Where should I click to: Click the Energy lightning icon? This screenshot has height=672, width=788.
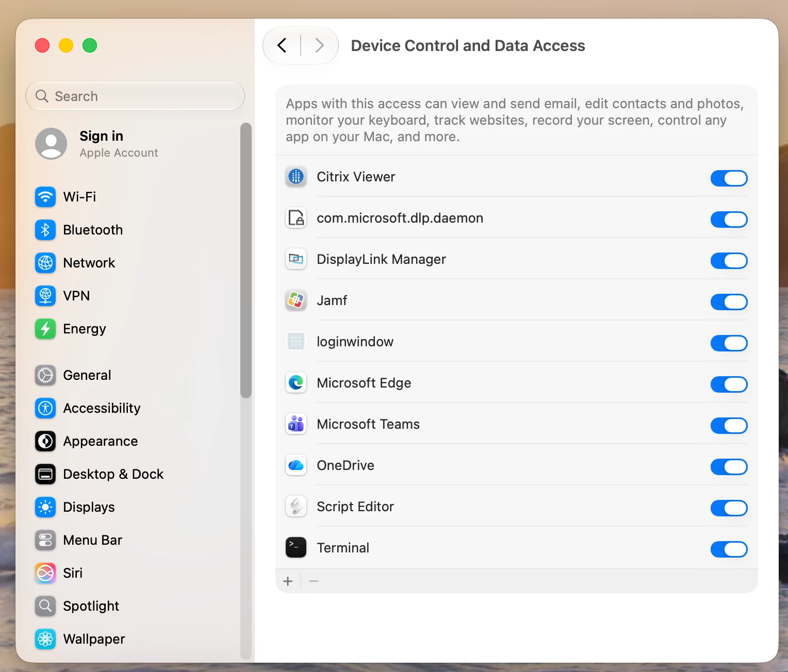45,329
